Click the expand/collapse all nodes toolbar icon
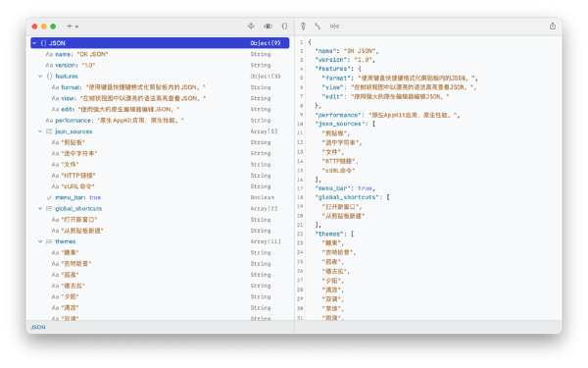Image resolution: width=588 pixels, height=368 pixels. point(251,26)
